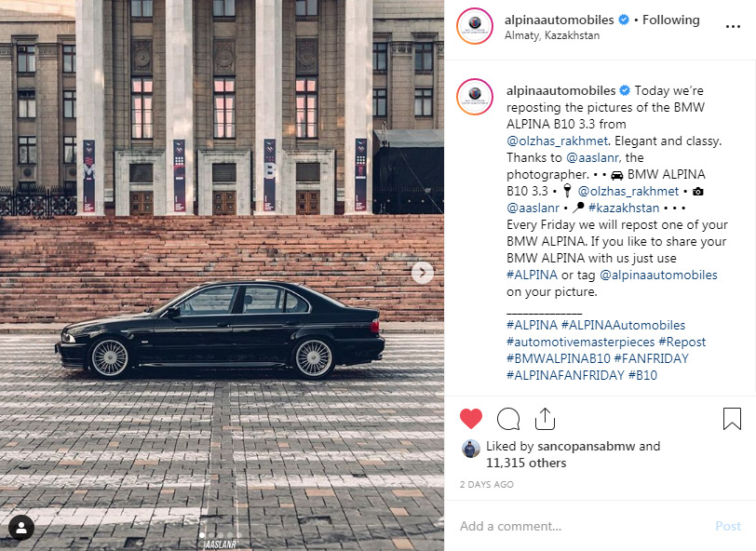Open 11,315 others likes list
Viewport: 756px width, 551px height.
526,463
